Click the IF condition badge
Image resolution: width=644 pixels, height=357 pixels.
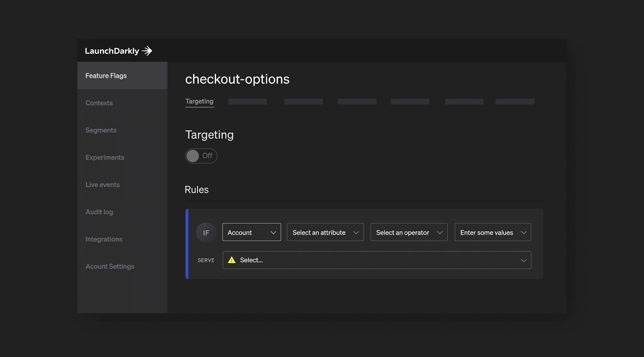click(206, 232)
